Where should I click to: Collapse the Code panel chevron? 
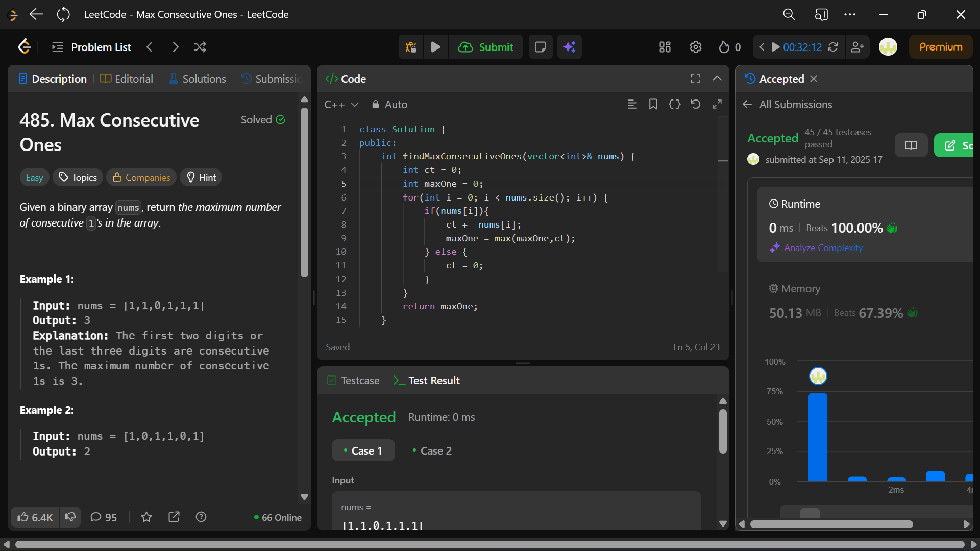(717, 79)
